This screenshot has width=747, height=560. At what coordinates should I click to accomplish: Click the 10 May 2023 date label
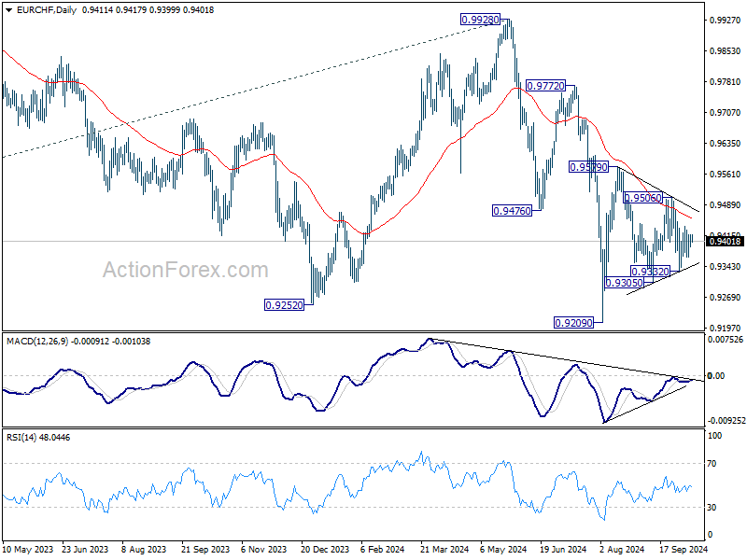pos(28,549)
